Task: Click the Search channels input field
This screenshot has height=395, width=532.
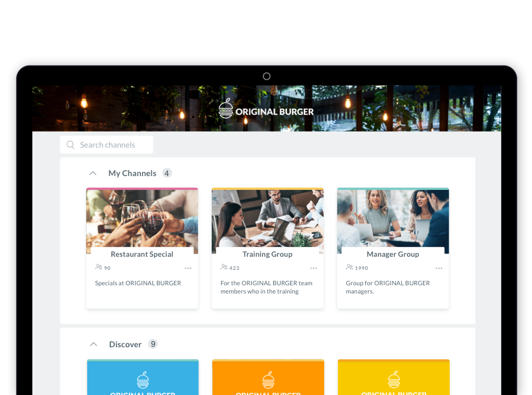Action: [x=106, y=145]
